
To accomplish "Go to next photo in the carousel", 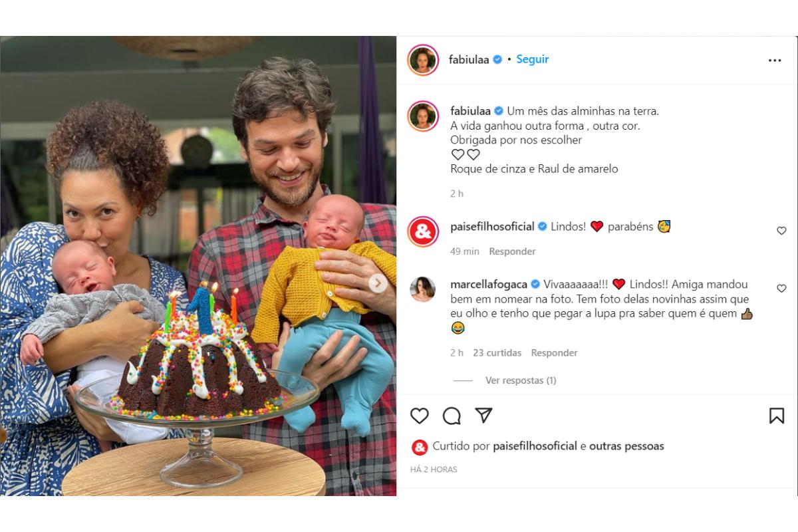I will point(378,283).
